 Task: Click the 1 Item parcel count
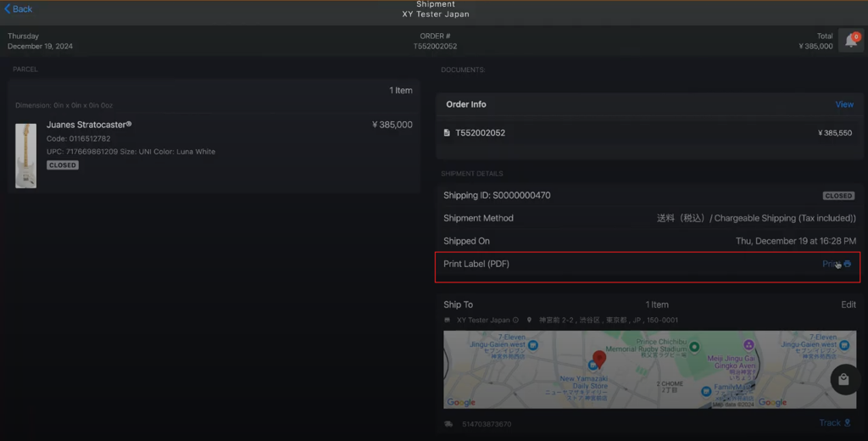pos(401,90)
